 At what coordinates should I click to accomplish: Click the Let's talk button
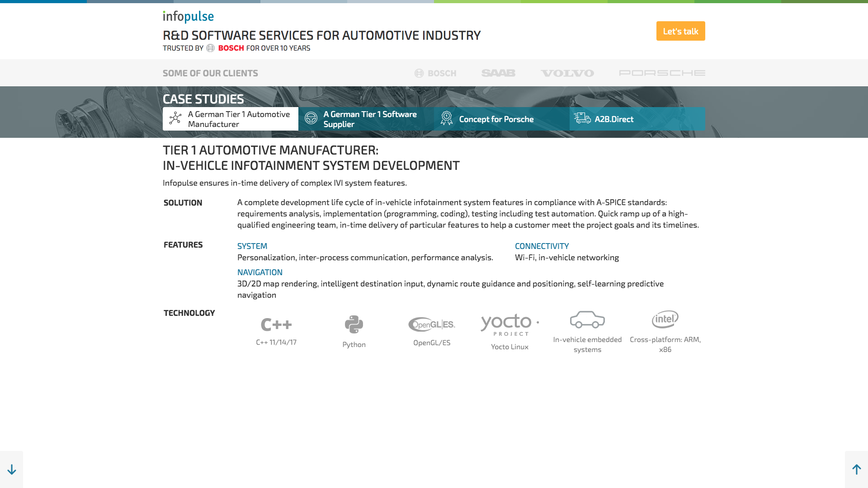(x=680, y=31)
